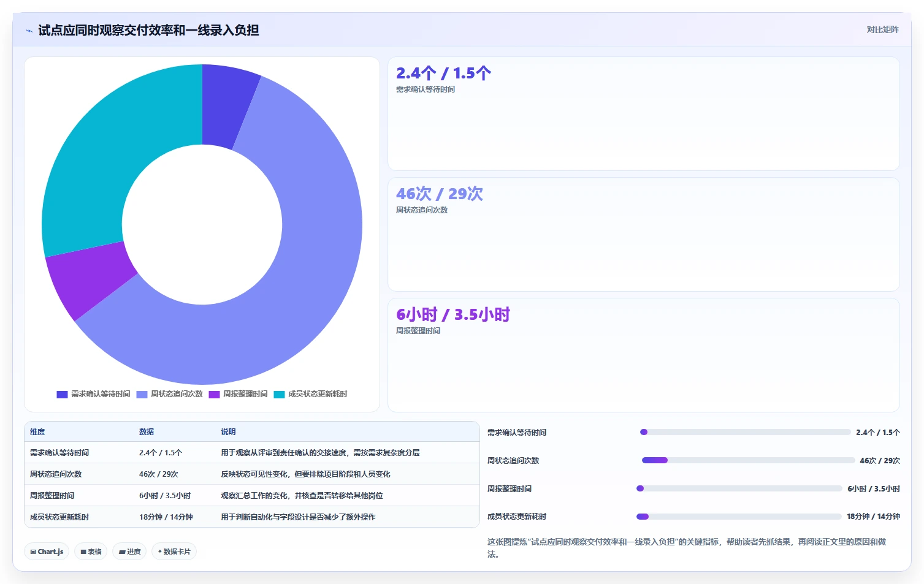
Task: Click the 周状态追问次数 label beside its progress bar
Action: [513, 461]
